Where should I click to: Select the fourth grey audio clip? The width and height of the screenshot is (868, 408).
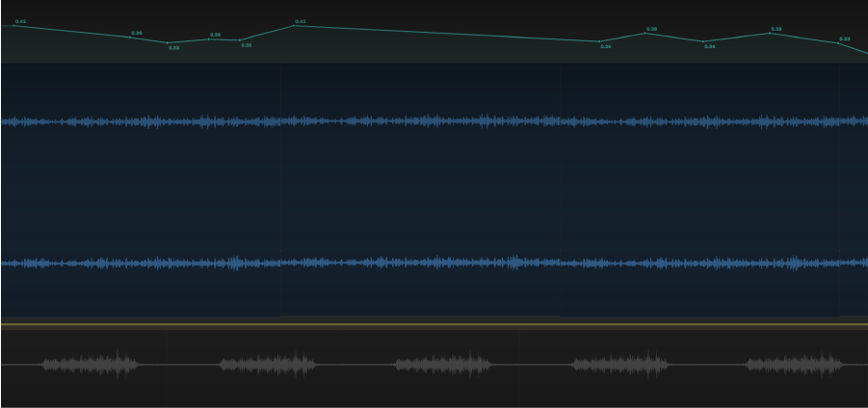coord(620,365)
